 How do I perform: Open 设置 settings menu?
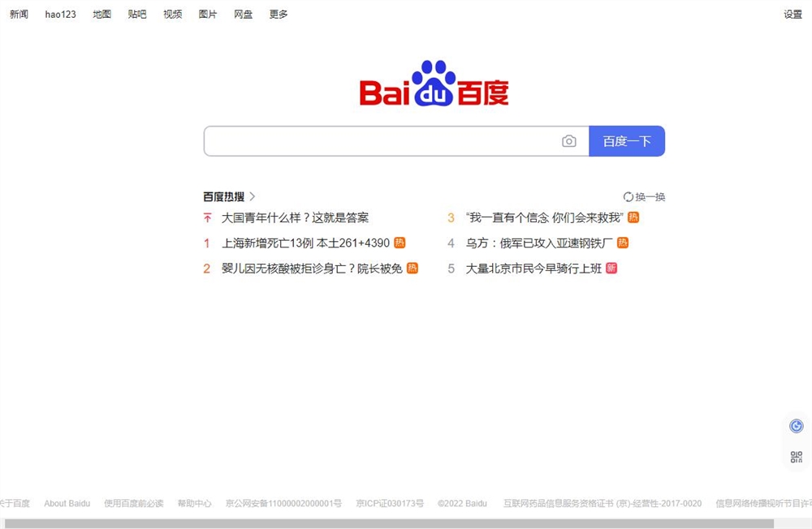click(793, 15)
